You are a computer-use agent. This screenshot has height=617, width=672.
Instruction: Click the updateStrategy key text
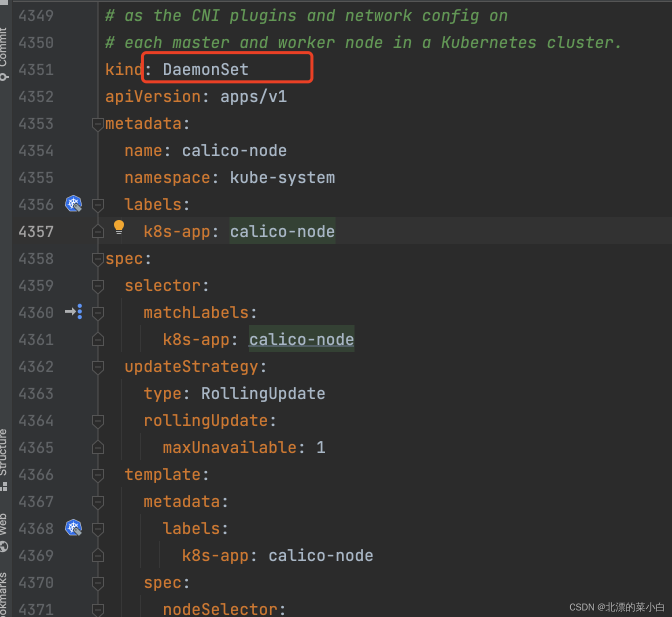(191, 366)
